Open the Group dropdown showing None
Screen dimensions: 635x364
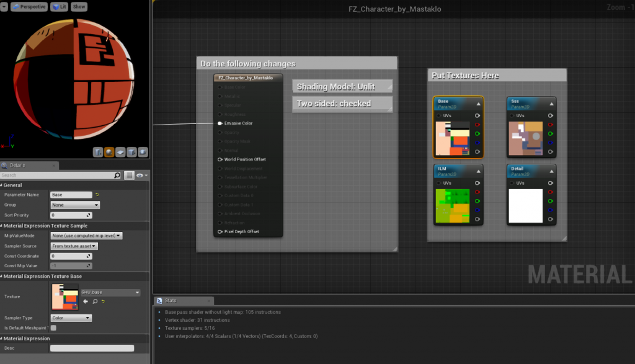tap(75, 205)
